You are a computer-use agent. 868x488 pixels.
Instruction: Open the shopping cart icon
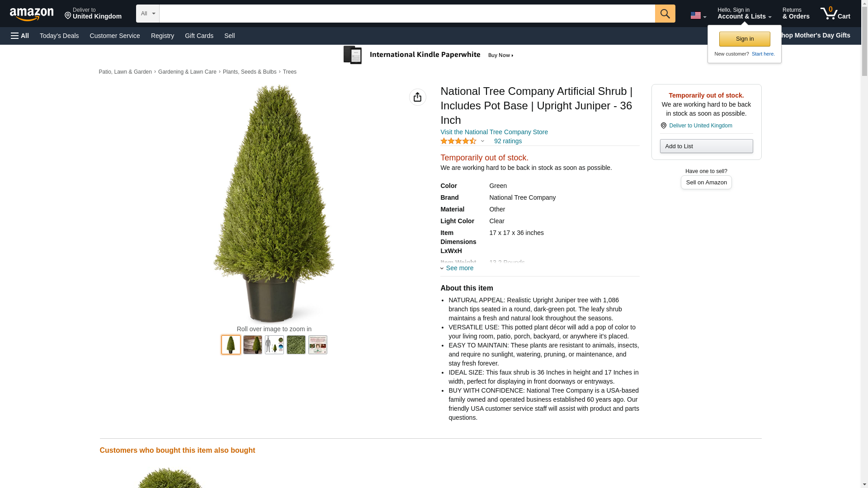[835, 14]
